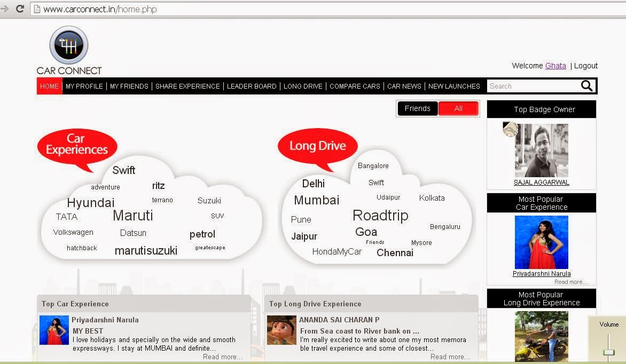
Task: Select the HondaMyCar tag
Action: [337, 252]
